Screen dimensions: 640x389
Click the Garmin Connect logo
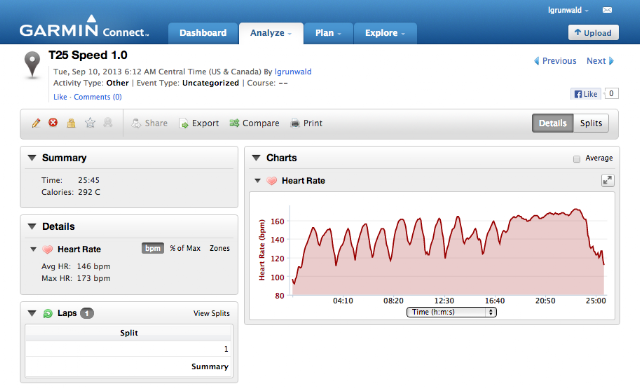pos(84,27)
